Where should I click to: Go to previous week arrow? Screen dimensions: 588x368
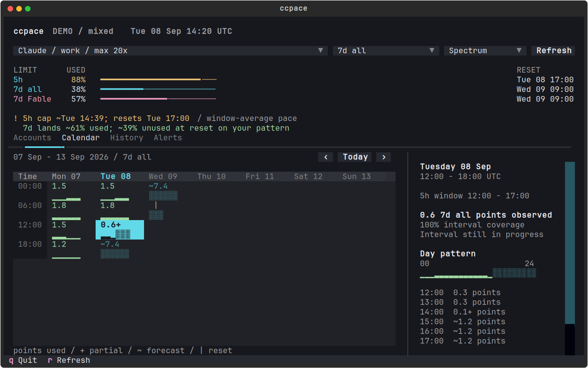click(326, 157)
